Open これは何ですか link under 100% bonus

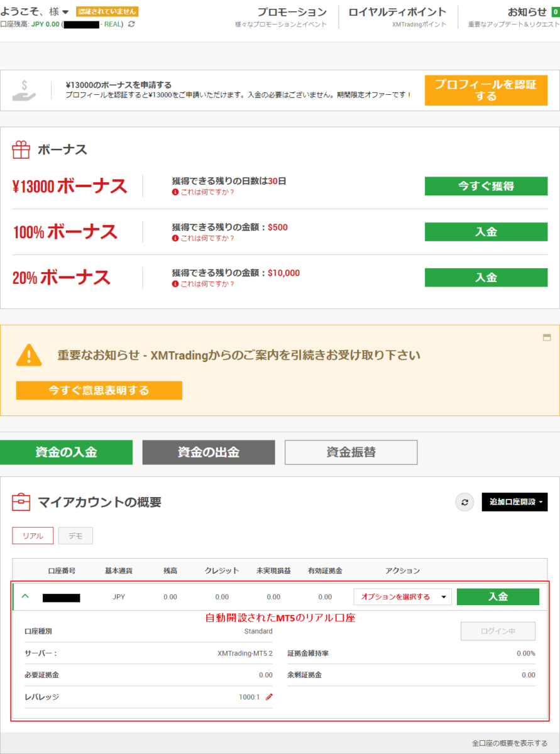point(207,238)
